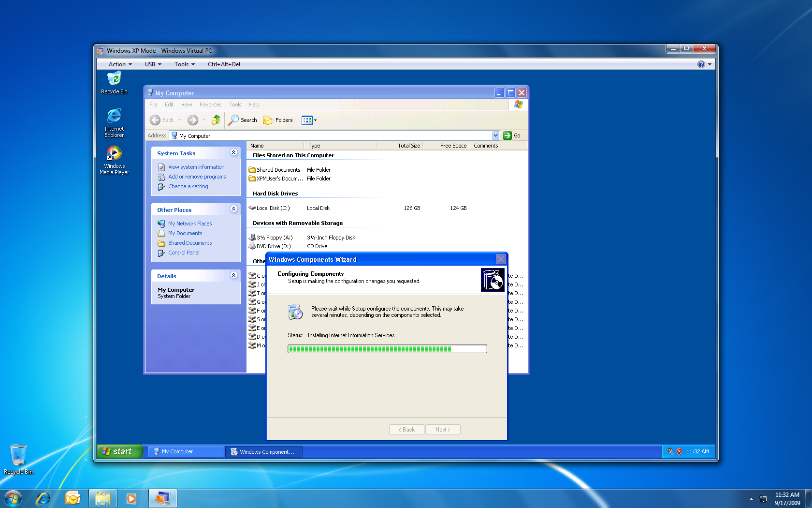The image size is (812, 508).
Task: Open the Tools menu in Virtual PC
Action: [185, 64]
